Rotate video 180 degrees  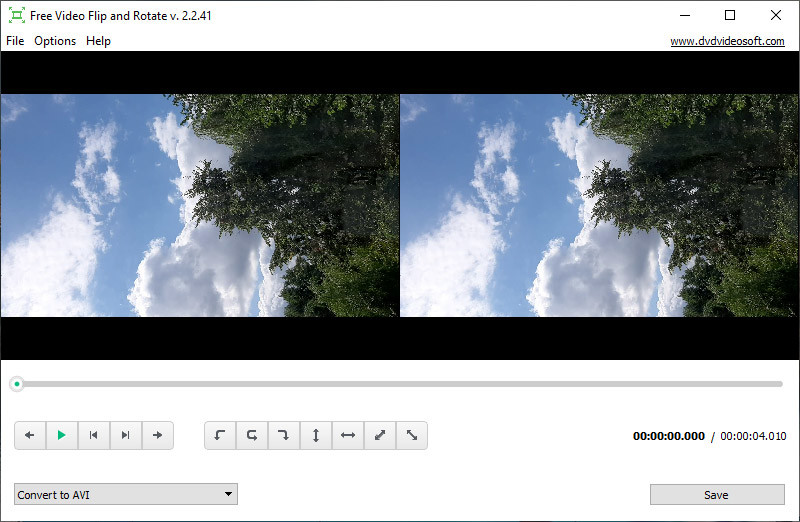click(252, 435)
